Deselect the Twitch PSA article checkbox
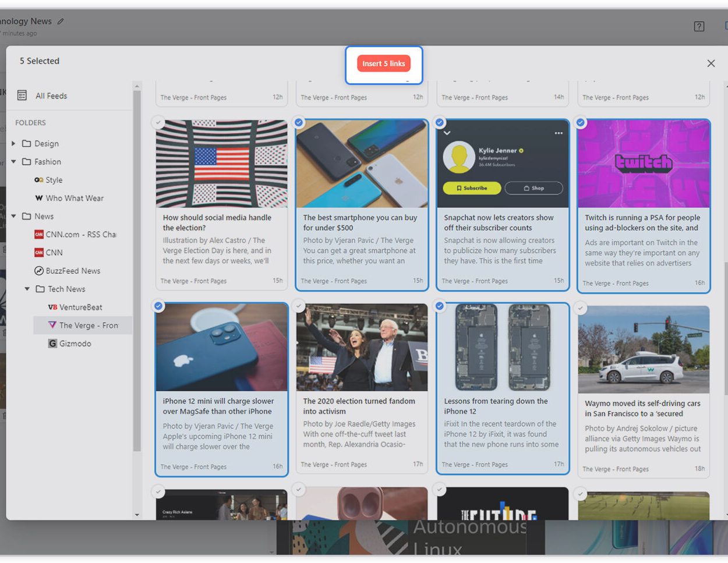This screenshot has width=728, height=563. (x=581, y=122)
